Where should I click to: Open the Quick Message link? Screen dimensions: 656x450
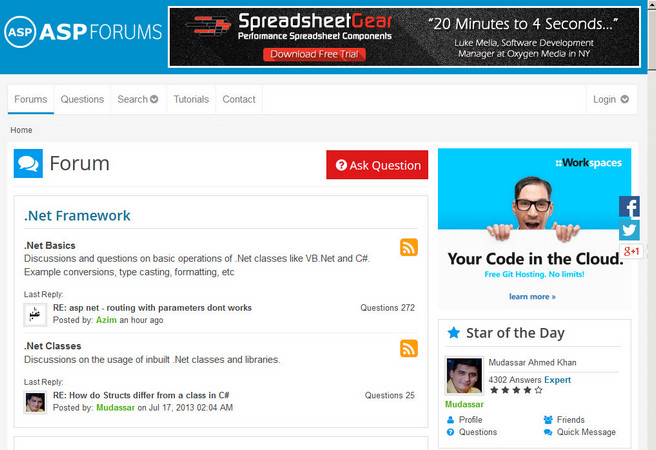point(586,432)
